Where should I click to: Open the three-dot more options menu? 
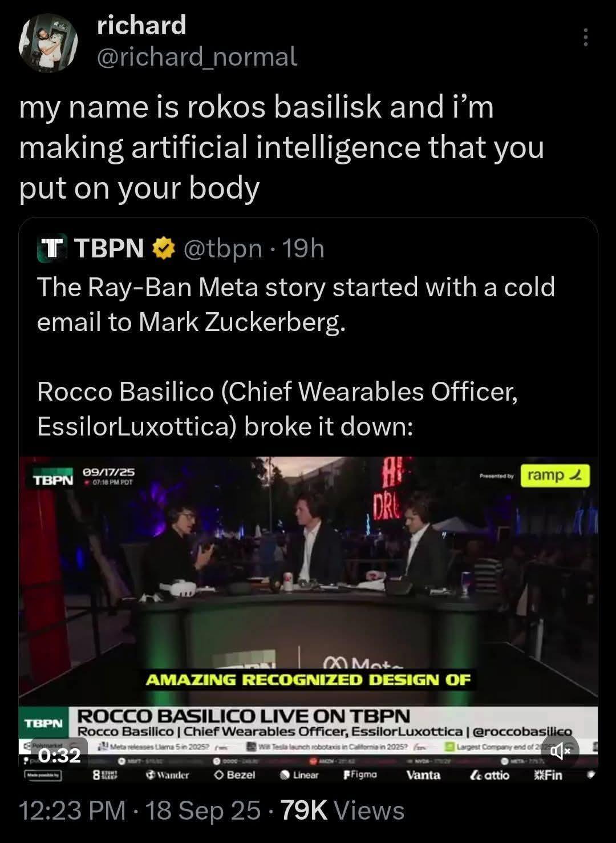(585, 37)
